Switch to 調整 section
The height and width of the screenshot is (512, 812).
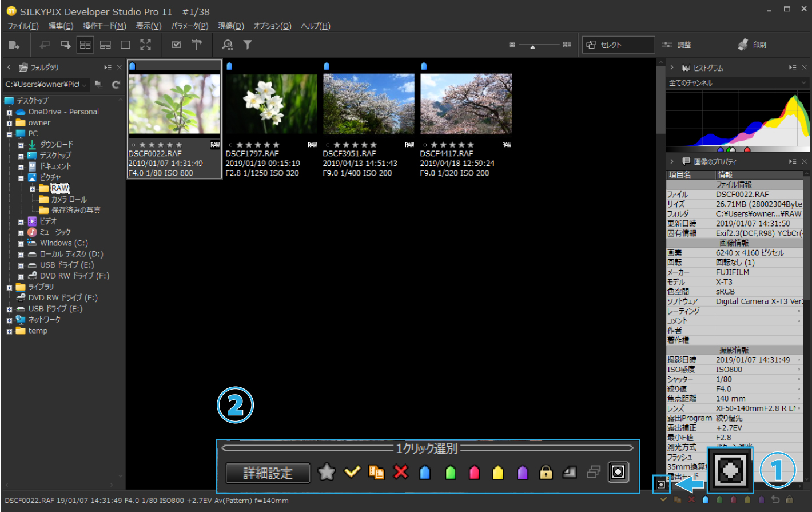click(x=677, y=45)
